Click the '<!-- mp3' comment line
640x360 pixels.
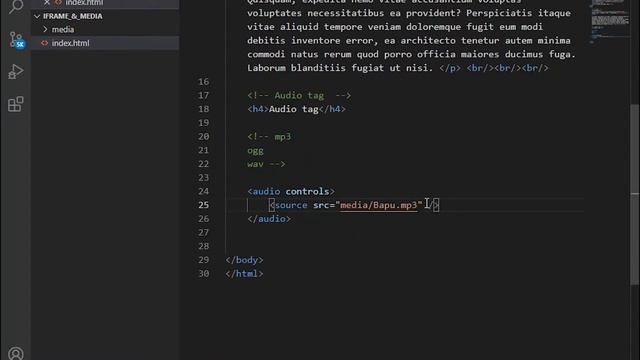(x=269, y=137)
